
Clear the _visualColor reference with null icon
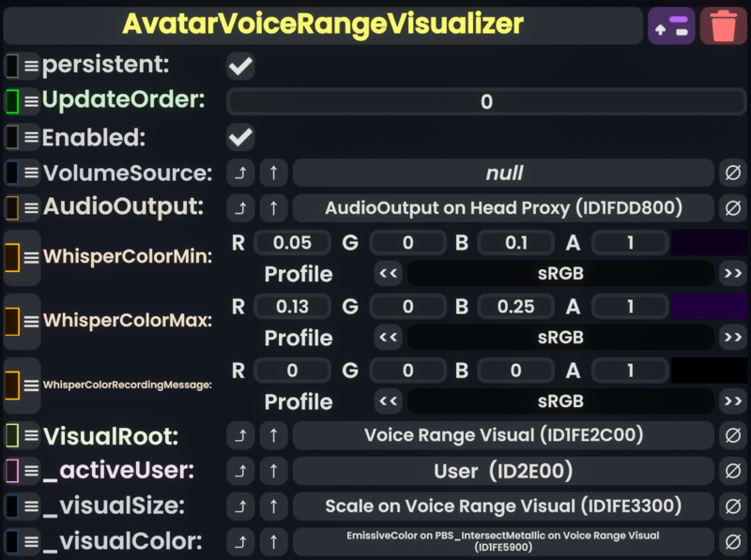pos(733,542)
